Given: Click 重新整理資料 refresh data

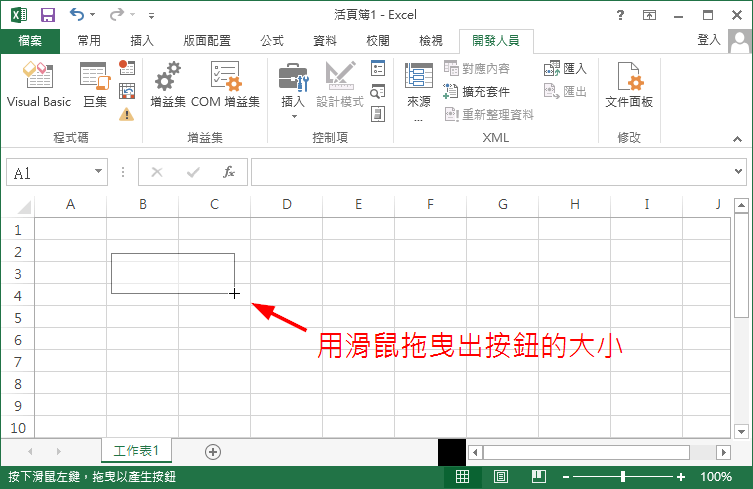Looking at the screenshot, I should (x=489, y=114).
